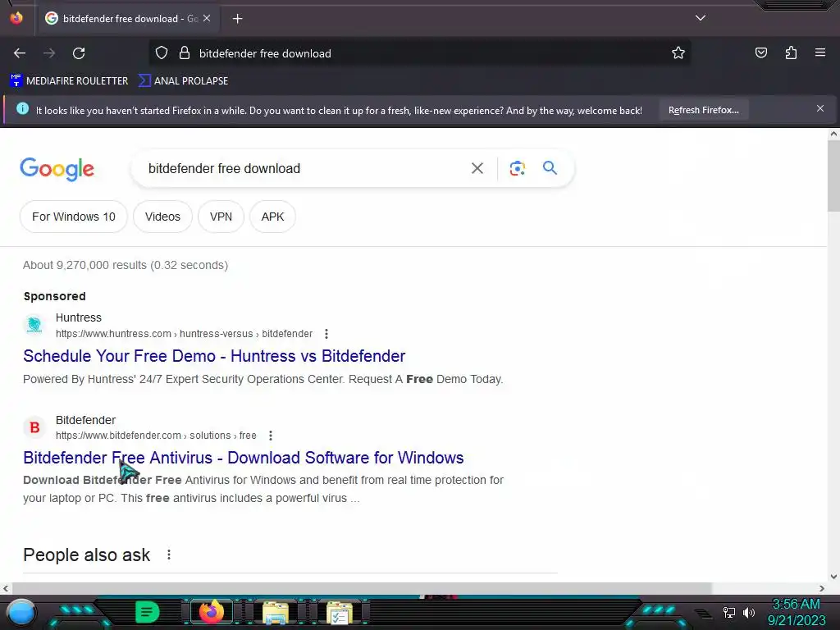Image resolution: width=840 pixels, height=630 pixels.
Task: Open the Save to Pocket icon
Action: tap(760, 52)
